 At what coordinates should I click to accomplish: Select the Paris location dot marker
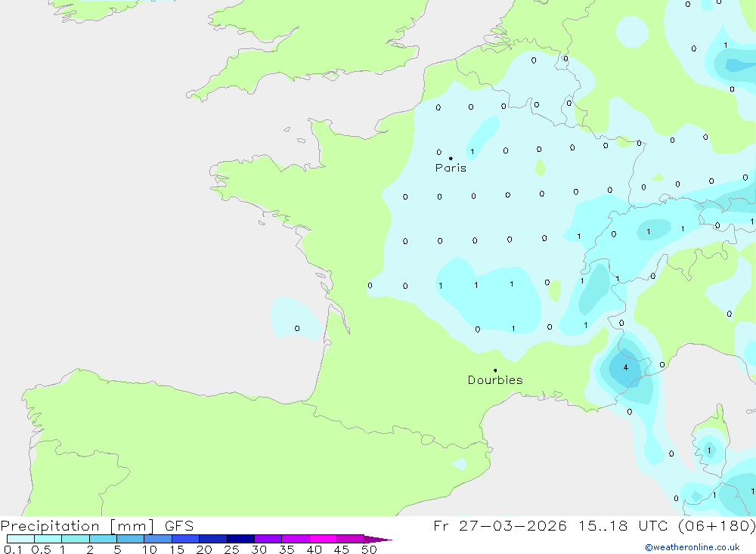pyautogui.click(x=451, y=159)
